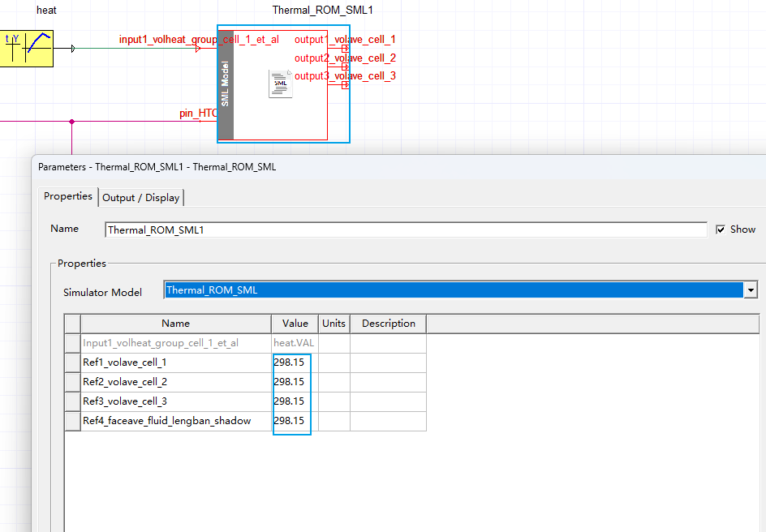
Task: Click the Value column header
Action: (295, 324)
